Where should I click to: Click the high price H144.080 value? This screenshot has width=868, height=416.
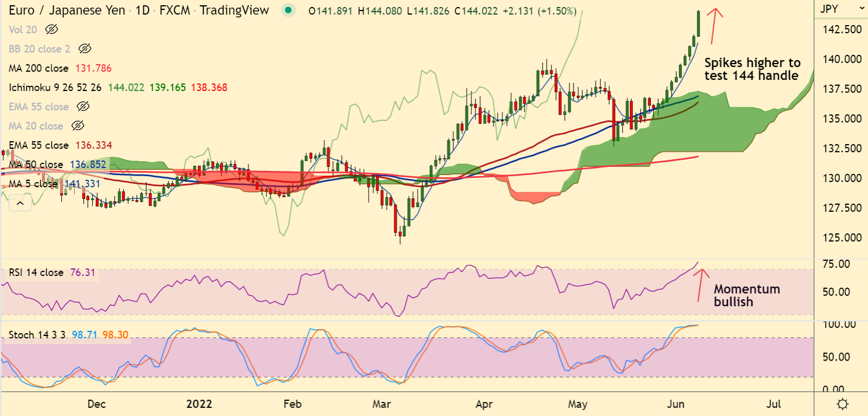tap(380, 11)
